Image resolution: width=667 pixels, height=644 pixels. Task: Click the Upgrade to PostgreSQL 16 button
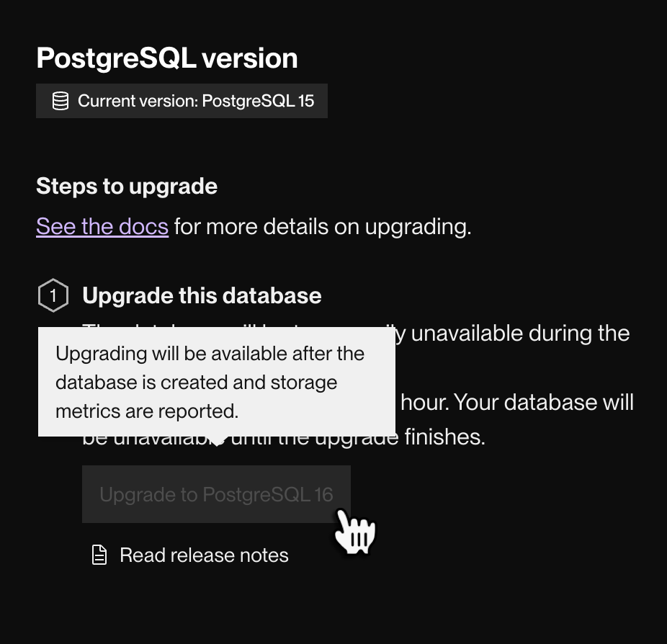[216, 494]
